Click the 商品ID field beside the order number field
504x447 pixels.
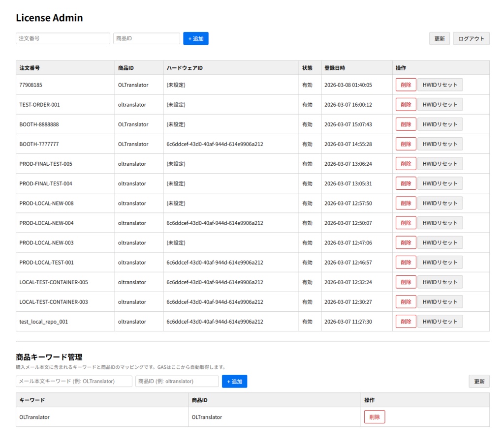pos(147,38)
